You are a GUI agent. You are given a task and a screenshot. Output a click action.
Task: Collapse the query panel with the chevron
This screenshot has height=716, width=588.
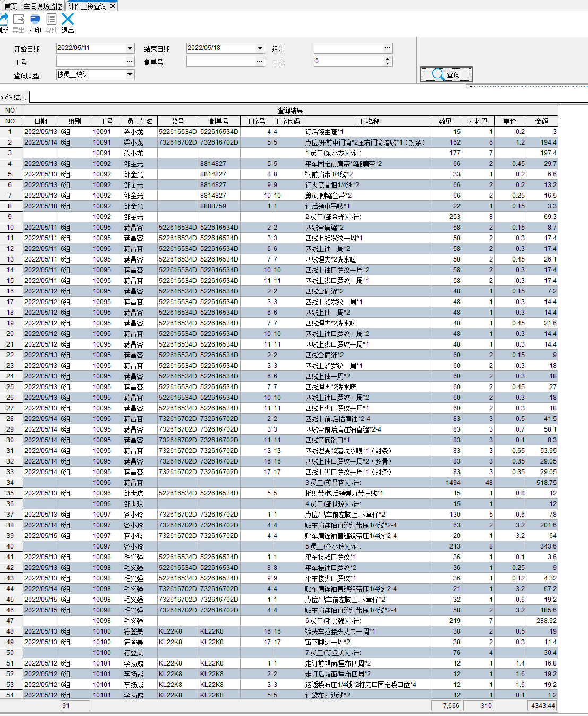(470, 86)
